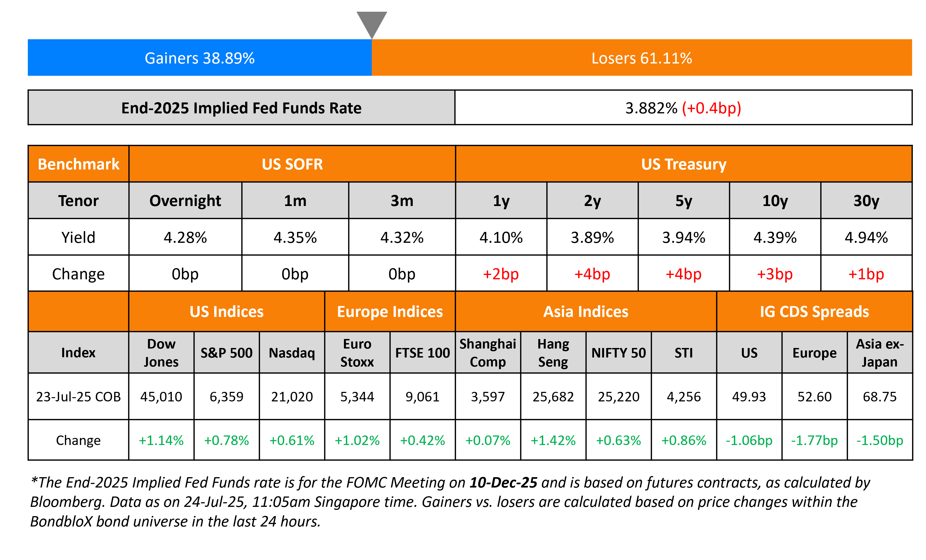Click the blue Gainers 38.89% bar
This screenshot has width=926, height=560.
[x=200, y=58]
